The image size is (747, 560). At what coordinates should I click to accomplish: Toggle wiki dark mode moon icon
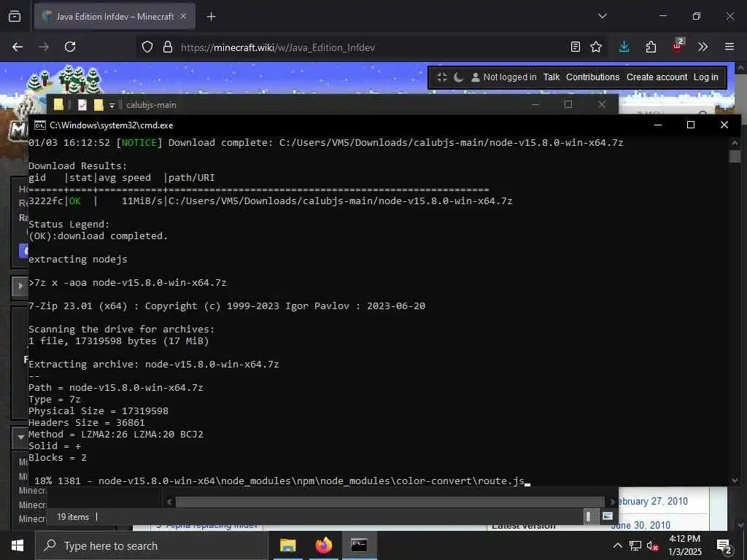(458, 77)
